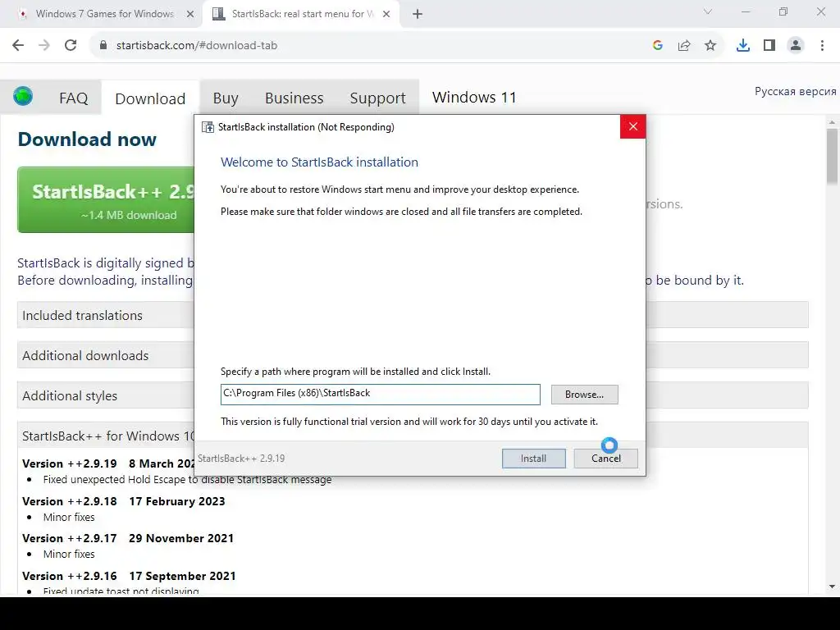Click the page vertical scrollbar thumb
Viewport: 840px width, 630px height.
(x=832, y=155)
